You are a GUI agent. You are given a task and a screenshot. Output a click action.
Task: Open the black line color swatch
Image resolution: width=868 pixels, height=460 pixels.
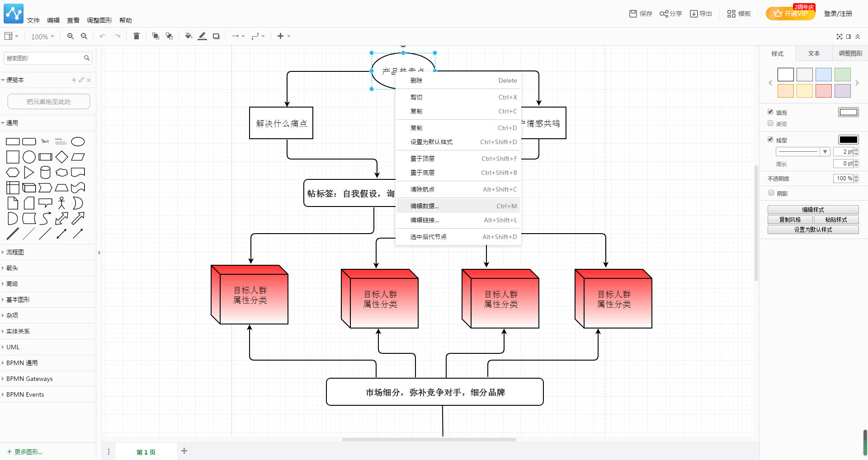pos(848,140)
